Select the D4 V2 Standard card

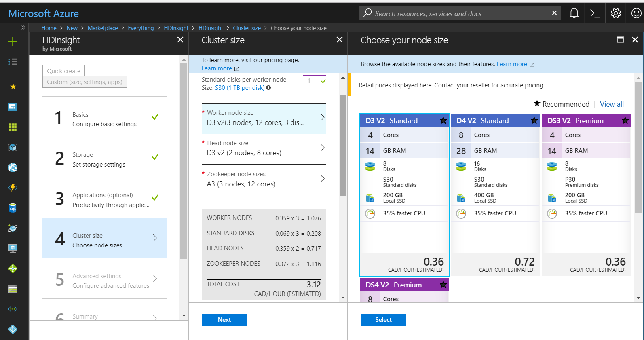click(495, 194)
